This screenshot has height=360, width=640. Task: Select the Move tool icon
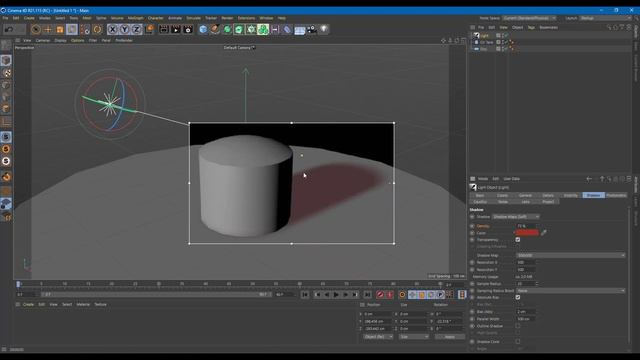tap(48, 29)
